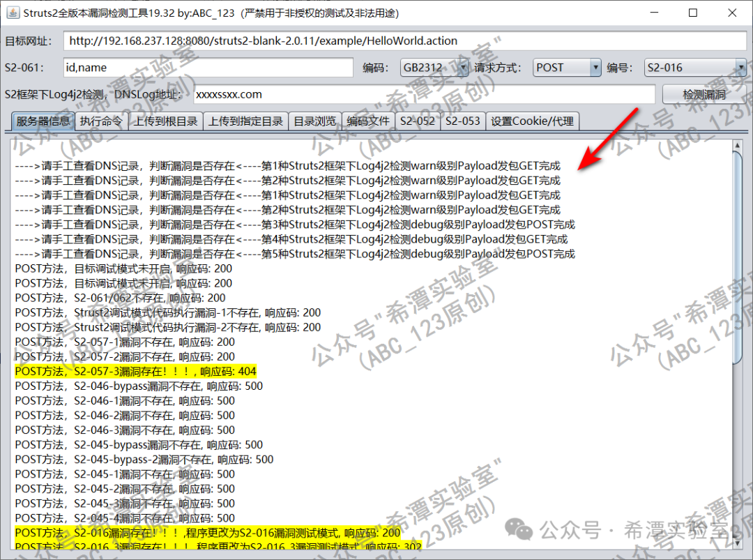The height and width of the screenshot is (560, 753).
Task: Click the S2-061/062不存在 result line
Action: [x=120, y=298]
